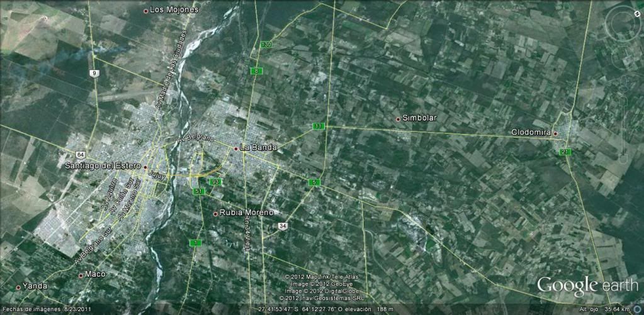644x315 pixels.
Task: Select the Los Mojones place marker
Action: pyautogui.click(x=146, y=11)
